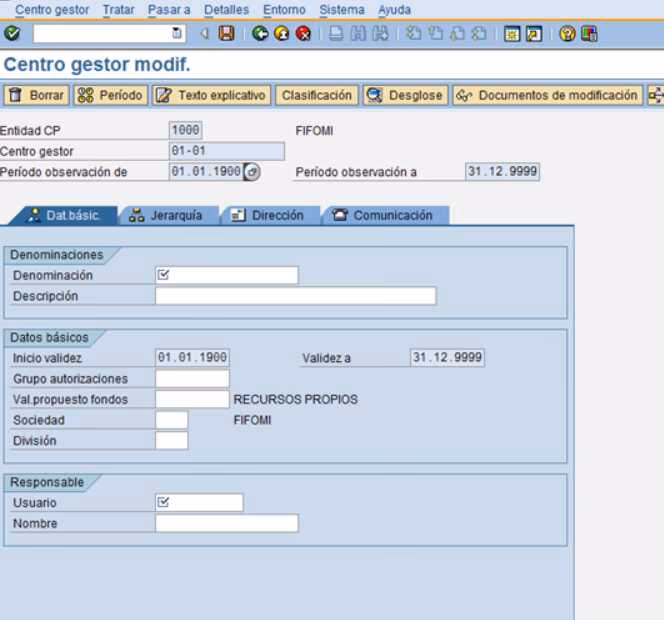
Task: Click the Inicio validez date field
Action: [x=192, y=357]
